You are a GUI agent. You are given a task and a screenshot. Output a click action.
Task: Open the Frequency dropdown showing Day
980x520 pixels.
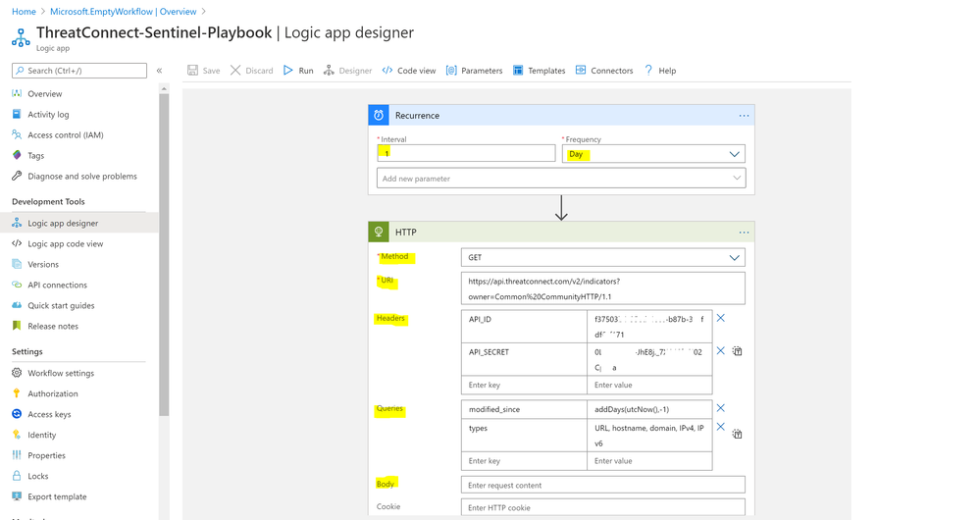pyautogui.click(x=653, y=154)
